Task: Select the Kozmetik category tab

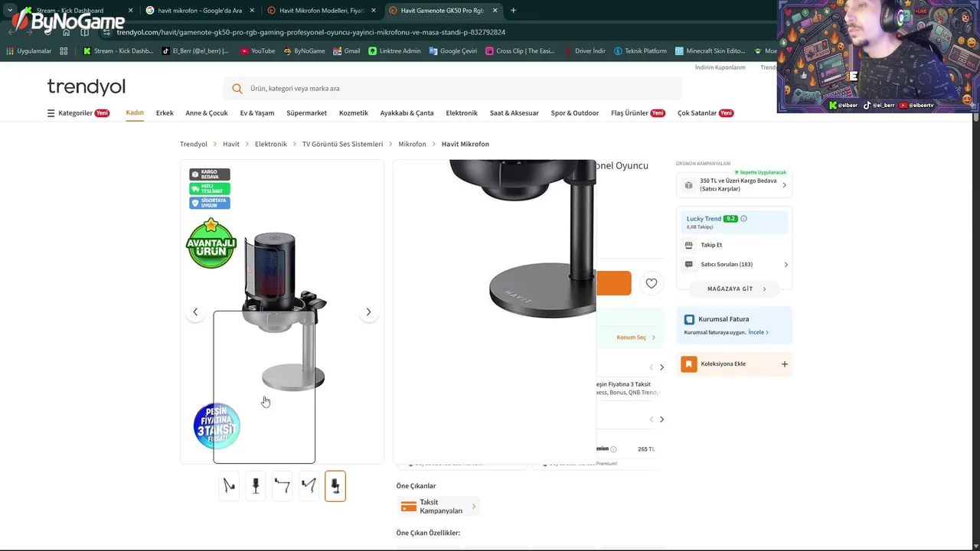Action: (354, 113)
